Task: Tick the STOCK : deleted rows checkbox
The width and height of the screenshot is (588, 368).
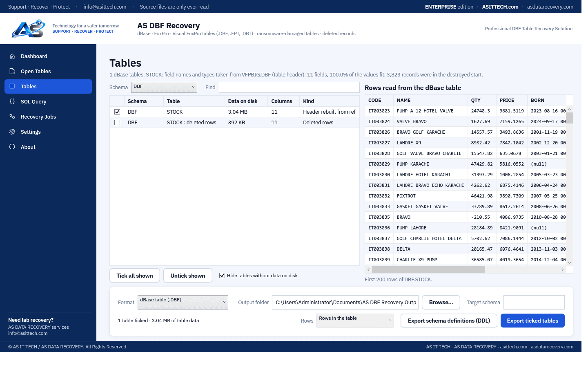Action: click(117, 122)
